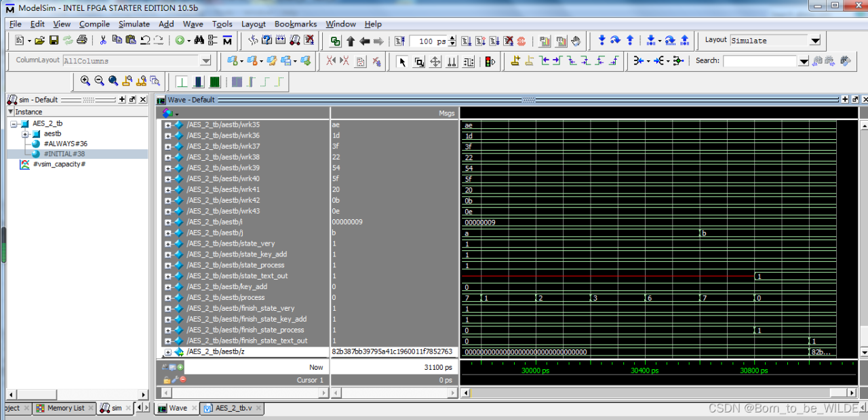Click the Restart simulation icon

point(399,41)
